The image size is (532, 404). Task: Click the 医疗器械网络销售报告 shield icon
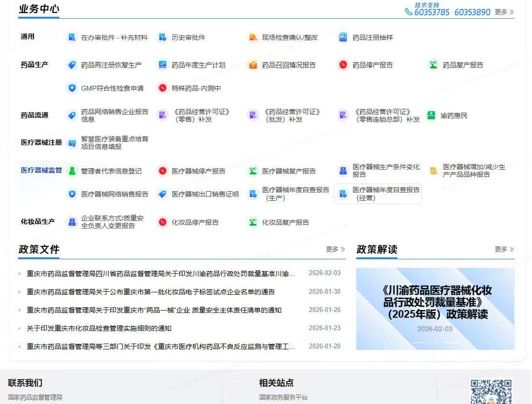[72, 194]
